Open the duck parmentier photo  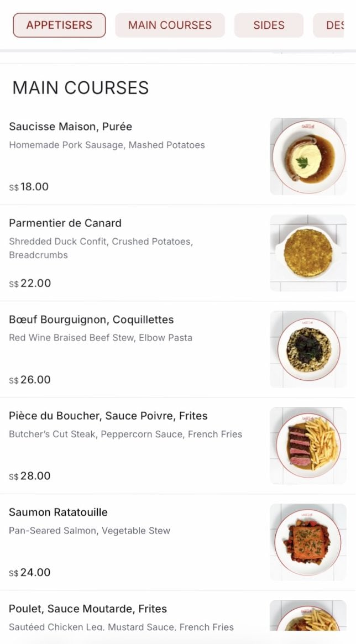[x=308, y=252]
